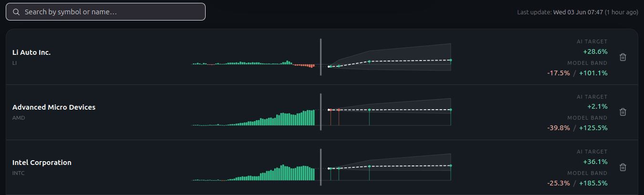
Task: Select the Advanced Micro Devices name
Action: 54,107
